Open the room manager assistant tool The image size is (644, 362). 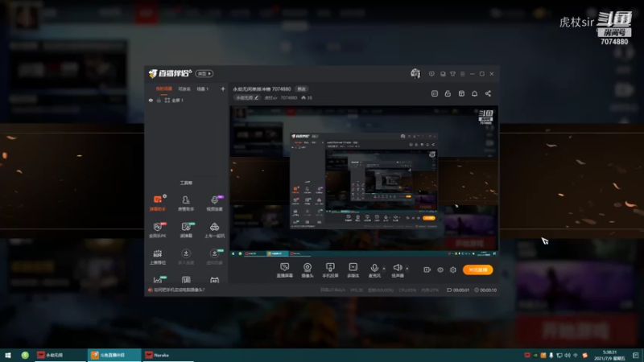point(186,204)
